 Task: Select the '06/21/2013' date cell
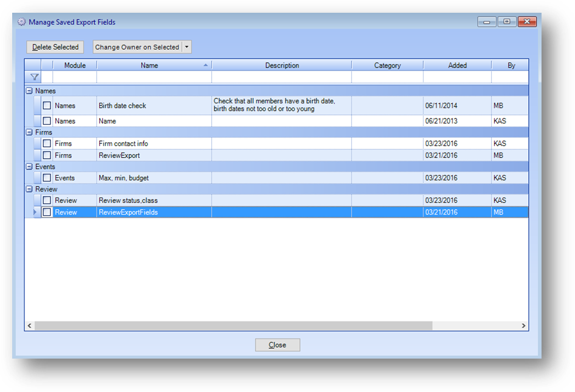click(x=458, y=121)
